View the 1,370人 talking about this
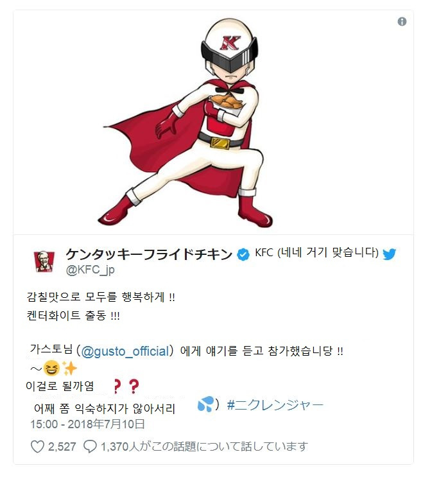This screenshot has height=477, width=448. click(203, 447)
